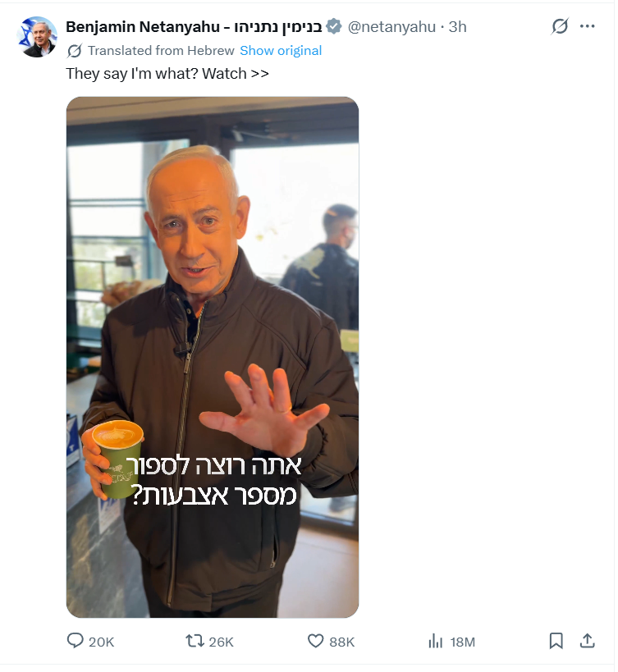Open the 3h timestamp link
618x672 pixels.
coord(457,26)
